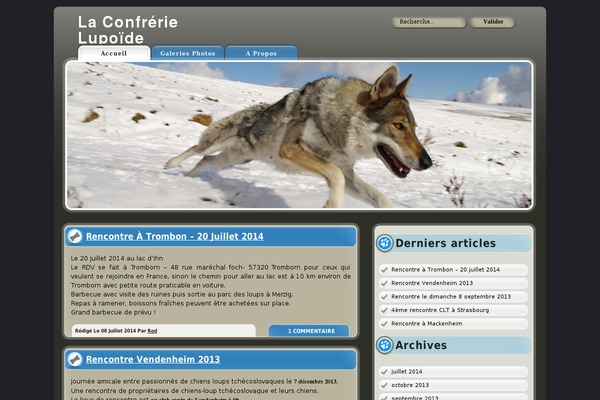Viewport: 600px width, 400px height.
Task: Click the paw icon next to Derniers articles
Action: [385, 243]
